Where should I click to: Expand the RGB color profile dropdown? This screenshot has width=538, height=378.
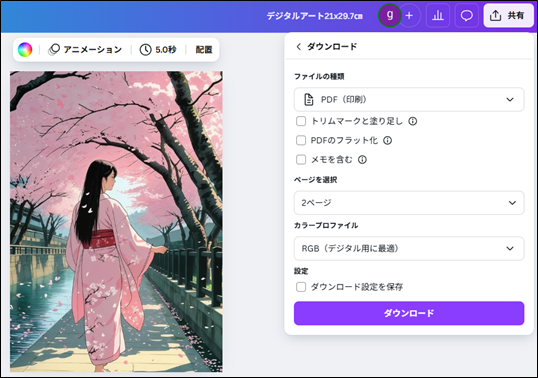(409, 248)
